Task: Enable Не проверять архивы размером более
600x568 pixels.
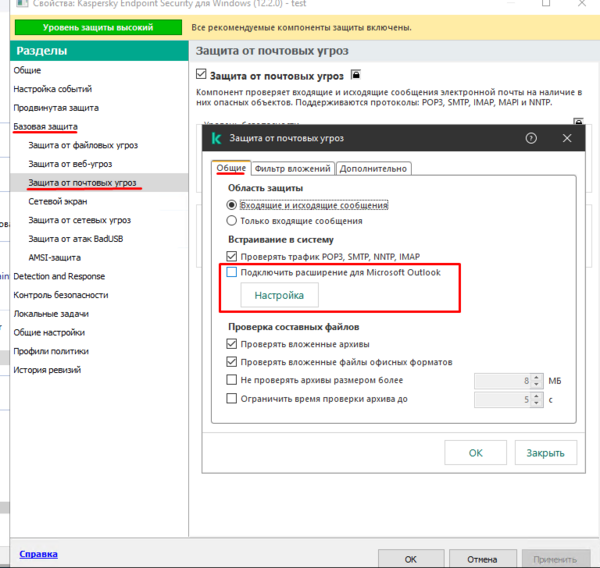Action: 231,380
